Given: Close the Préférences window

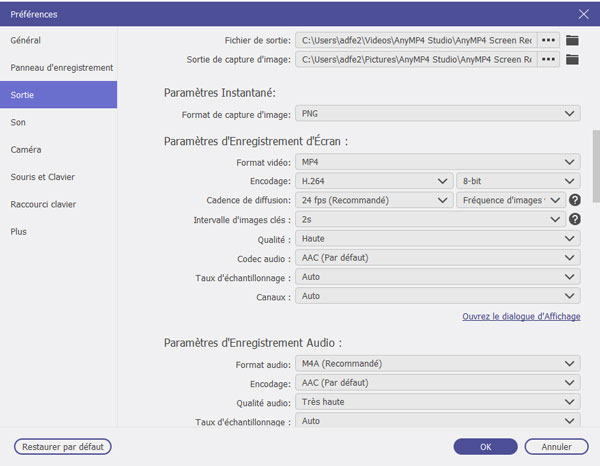Looking at the screenshot, I should [x=584, y=14].
